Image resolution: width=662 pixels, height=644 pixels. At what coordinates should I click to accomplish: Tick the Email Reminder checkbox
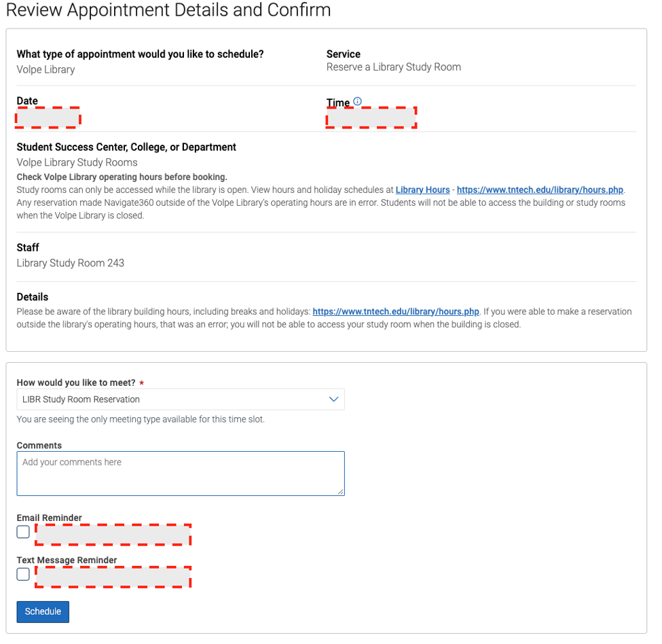click(x=23, y=532)
